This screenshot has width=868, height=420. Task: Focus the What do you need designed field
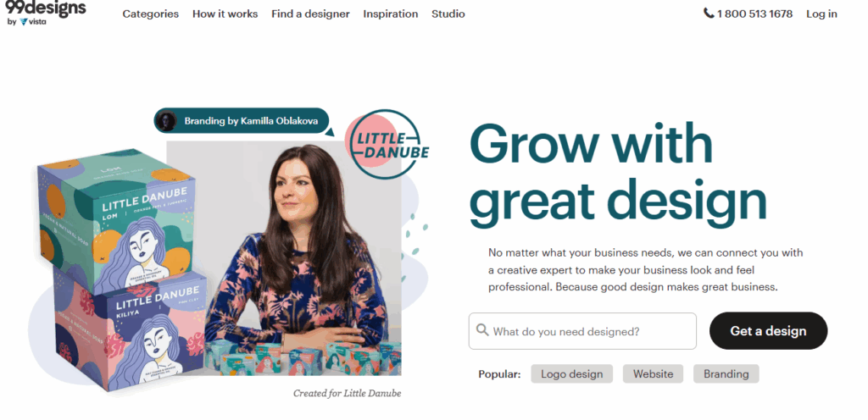(x=582, y=331)
